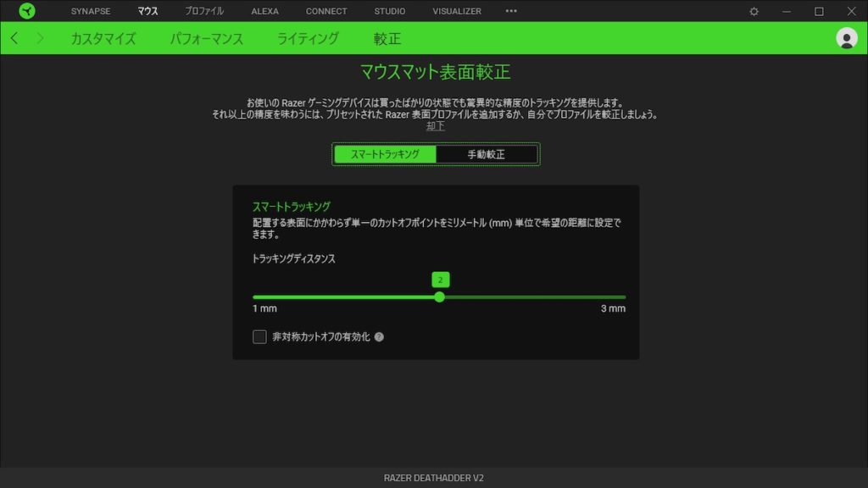Image resolution: width=868 pixels, height=488 pixels.
Task: Go back with the left arrow
Action: (x=14, y=38)
